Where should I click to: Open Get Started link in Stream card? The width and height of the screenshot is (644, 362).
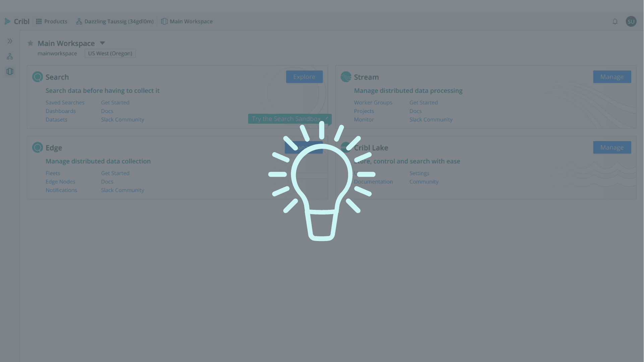click(x=423, y=103)
